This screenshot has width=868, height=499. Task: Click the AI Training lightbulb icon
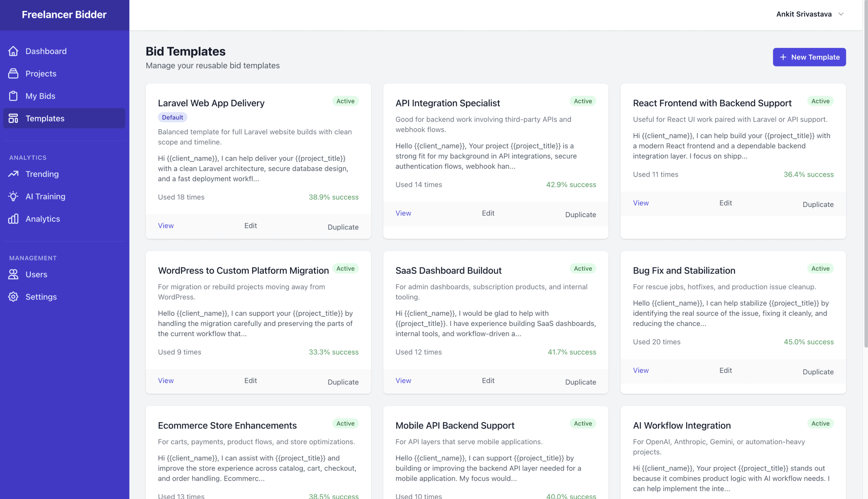(13, 196)
